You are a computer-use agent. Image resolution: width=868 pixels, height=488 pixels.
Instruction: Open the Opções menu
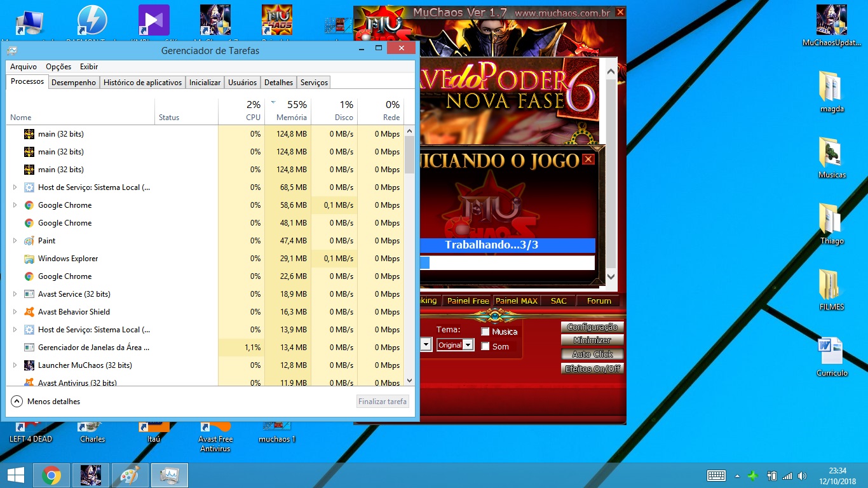(58, 67)
